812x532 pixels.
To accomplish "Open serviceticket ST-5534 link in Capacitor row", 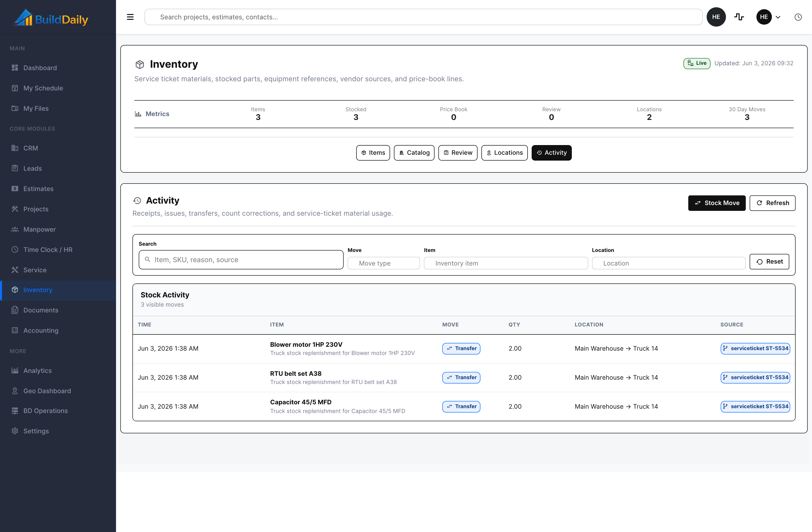I will pos(755,407).
